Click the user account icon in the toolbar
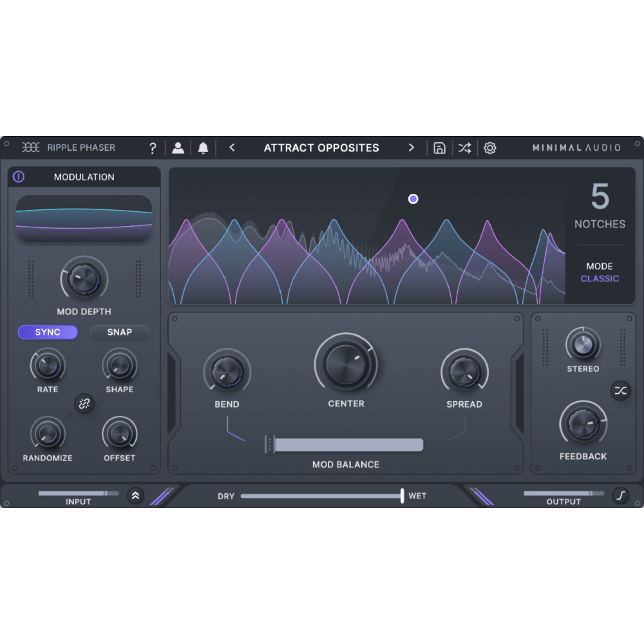Screen dimensions: 644x644 pos(178,147)
